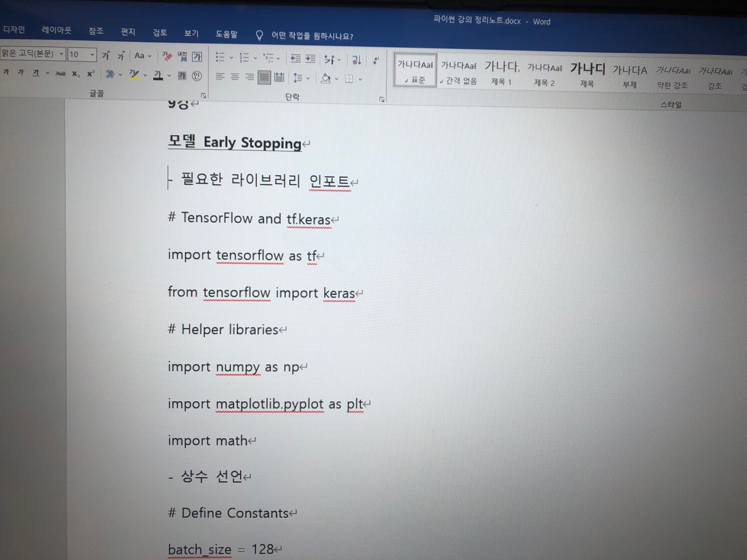Open line spacing options dropdown

coord(301,78)
